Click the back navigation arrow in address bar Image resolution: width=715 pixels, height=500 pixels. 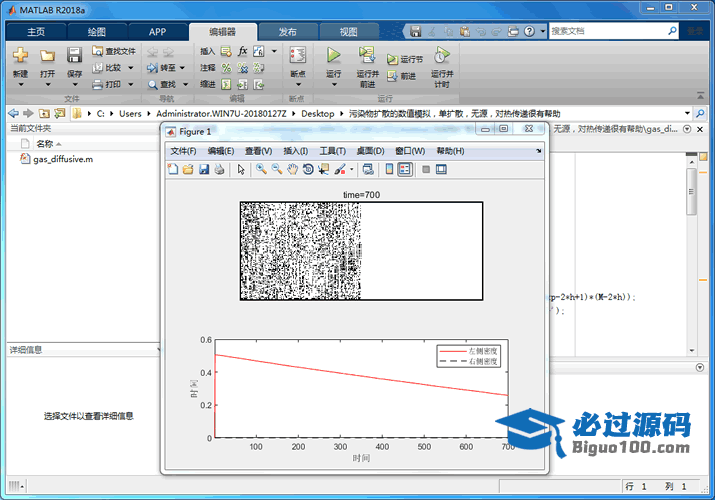point(13,113)
